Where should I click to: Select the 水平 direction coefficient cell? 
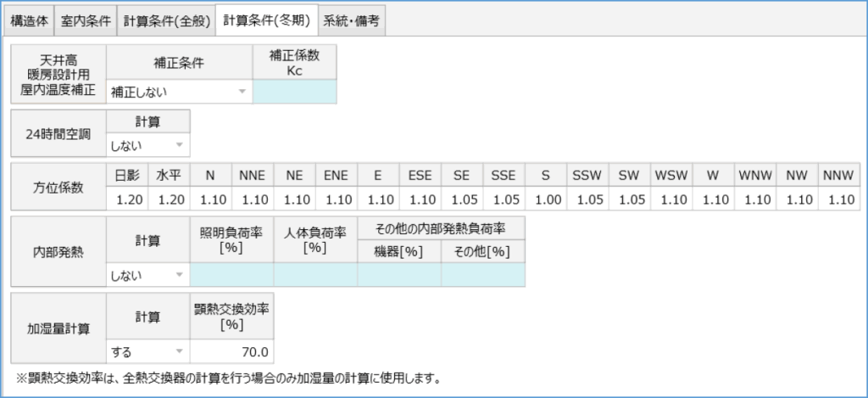pyautogui.click(x=169, y=199)
